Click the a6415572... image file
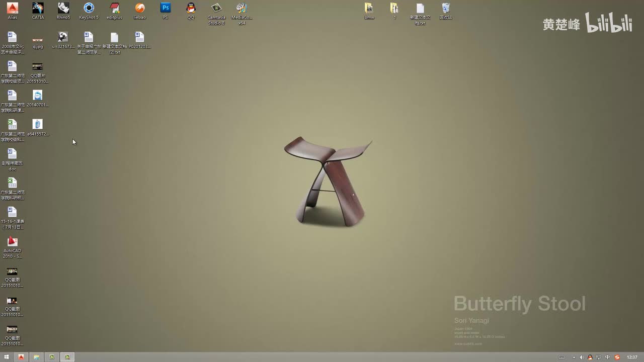Image resolution: width=644 pixels, height=362 pixels. (38, 128)
